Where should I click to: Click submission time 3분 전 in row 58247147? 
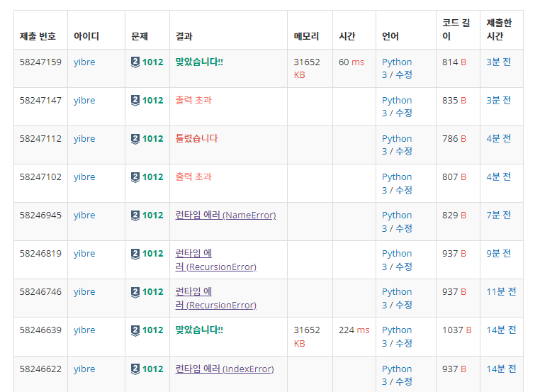click(499, 101)
